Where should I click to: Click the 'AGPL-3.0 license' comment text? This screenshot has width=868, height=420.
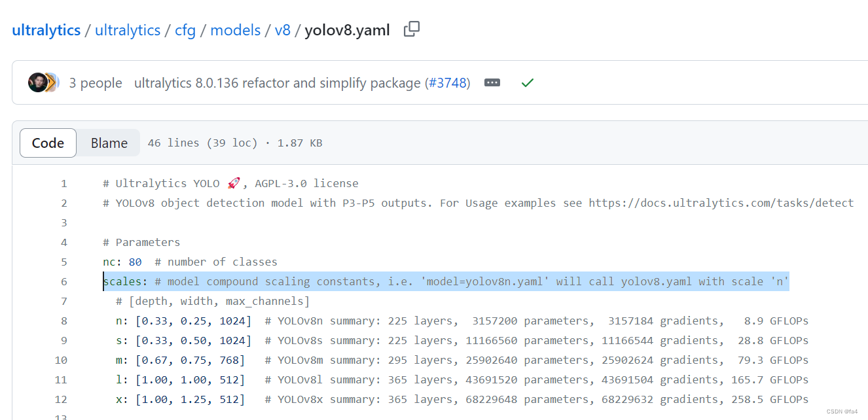(307, 183)
